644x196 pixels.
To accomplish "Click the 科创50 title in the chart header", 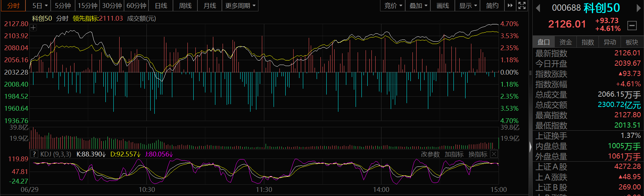I will point(42,18).
